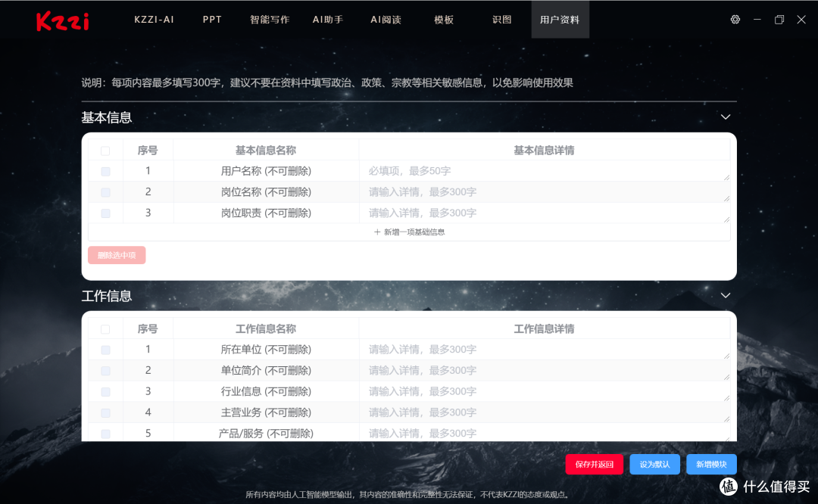Minimize the KZZI window
The image size is (818, 504).
757,19
